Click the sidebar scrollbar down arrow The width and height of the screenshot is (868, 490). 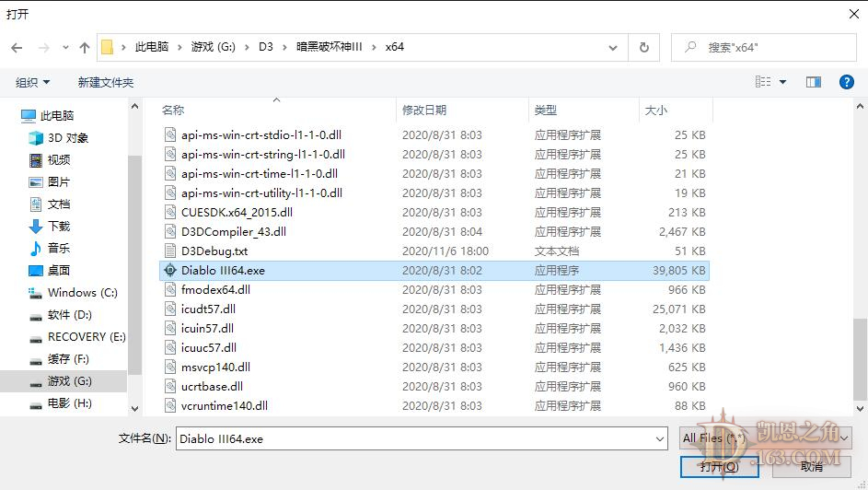point(134,409)
